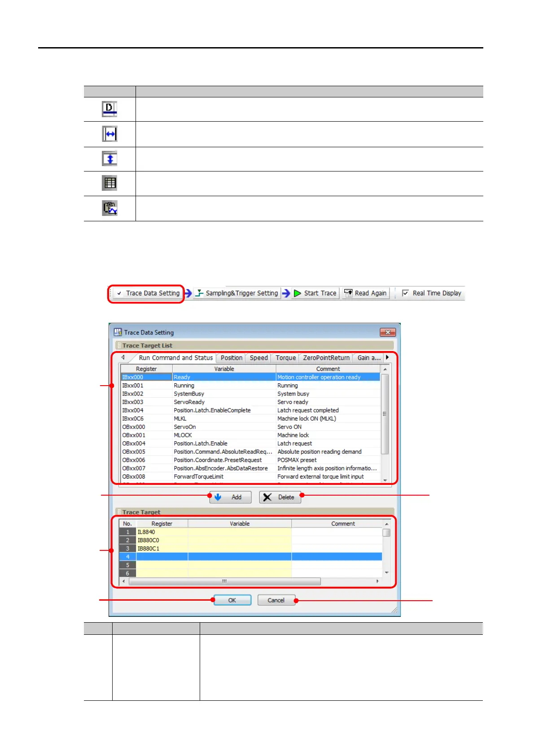
Task: Select the OBxx001 MLOCK row
Action: coord(250,435)
